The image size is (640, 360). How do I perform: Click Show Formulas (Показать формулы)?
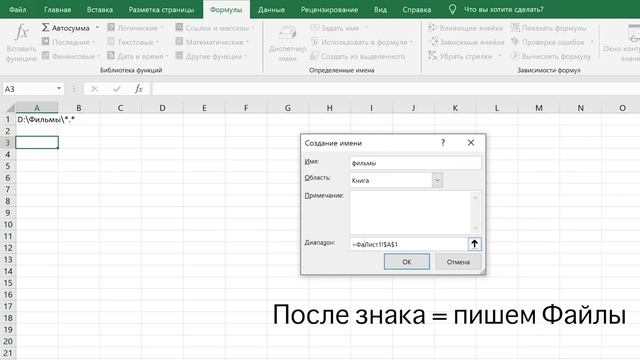click(549, 28)
